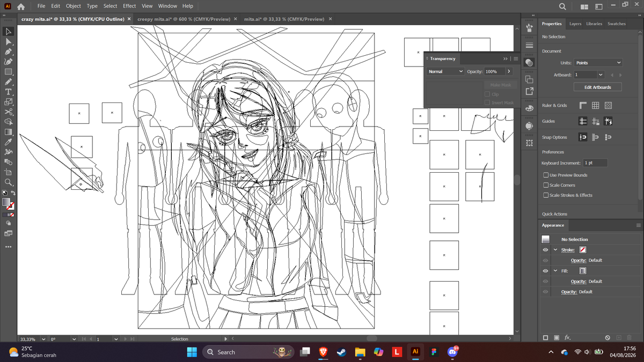Show rulers in Ruler & Grids

pyautogui.click(x=584, y=106)
